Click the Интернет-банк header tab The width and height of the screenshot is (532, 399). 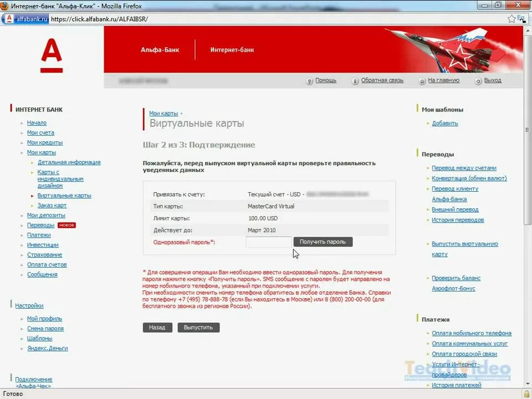click(232, 50)
